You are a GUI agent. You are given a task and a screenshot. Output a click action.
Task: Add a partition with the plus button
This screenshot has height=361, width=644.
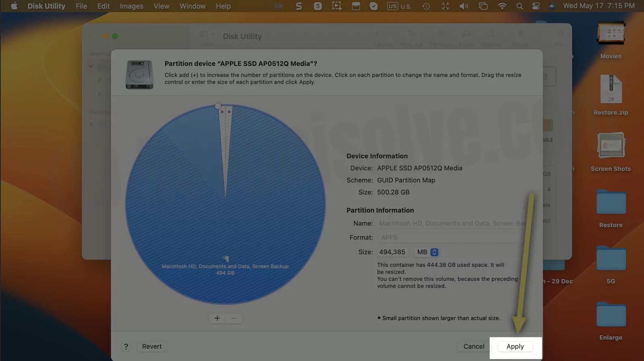(x=217, y=318)
